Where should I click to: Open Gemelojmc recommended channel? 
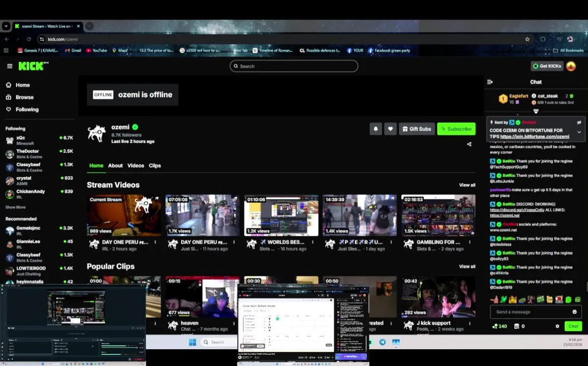pyautogui.click(x=39, y=230)
